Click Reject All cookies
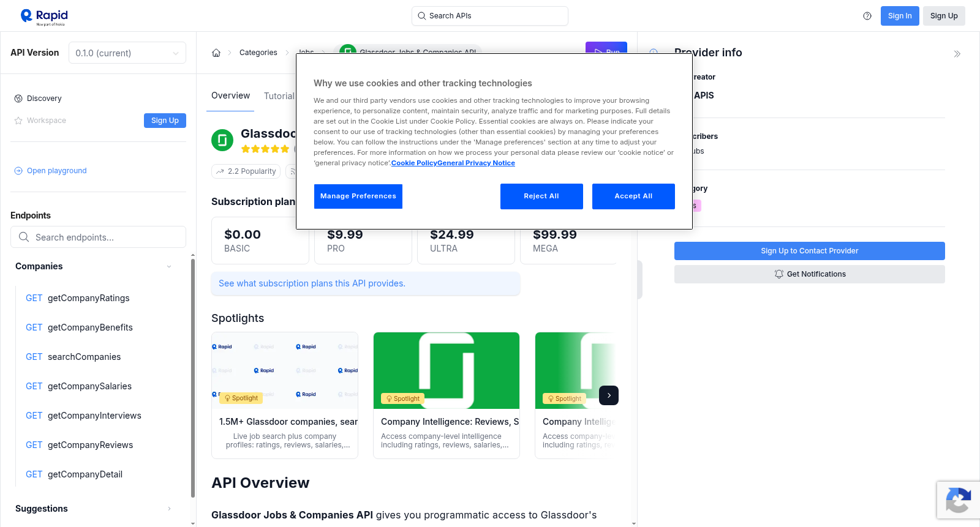 coord(541,196)
